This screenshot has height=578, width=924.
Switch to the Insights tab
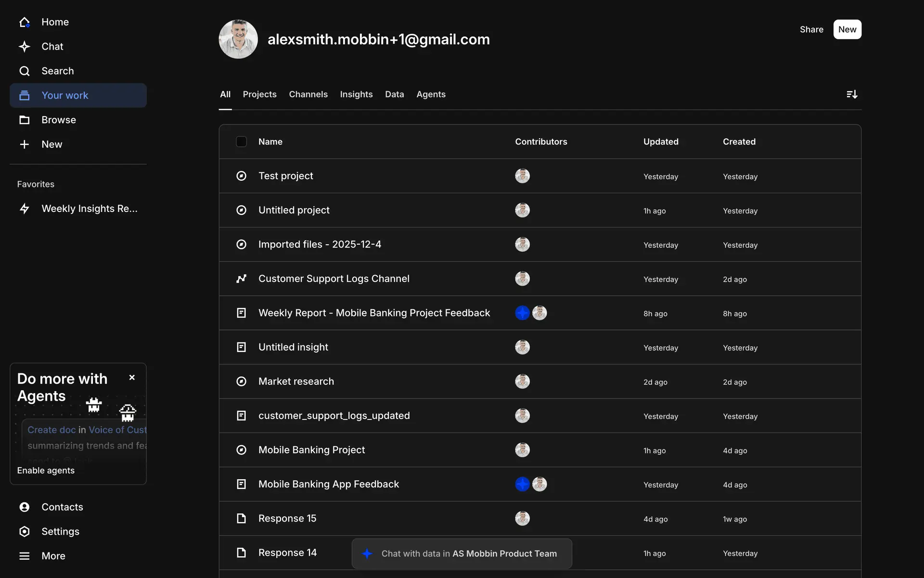tap(356, 94)
